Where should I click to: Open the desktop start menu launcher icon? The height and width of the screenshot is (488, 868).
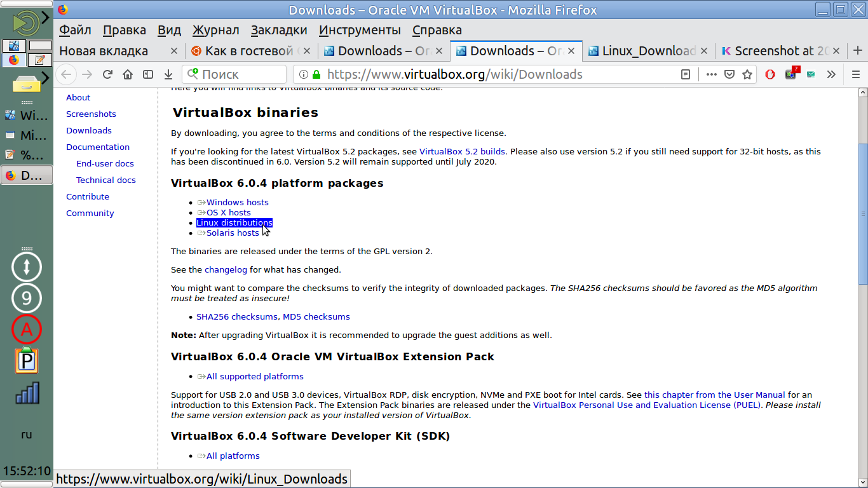tap(26, 23)
